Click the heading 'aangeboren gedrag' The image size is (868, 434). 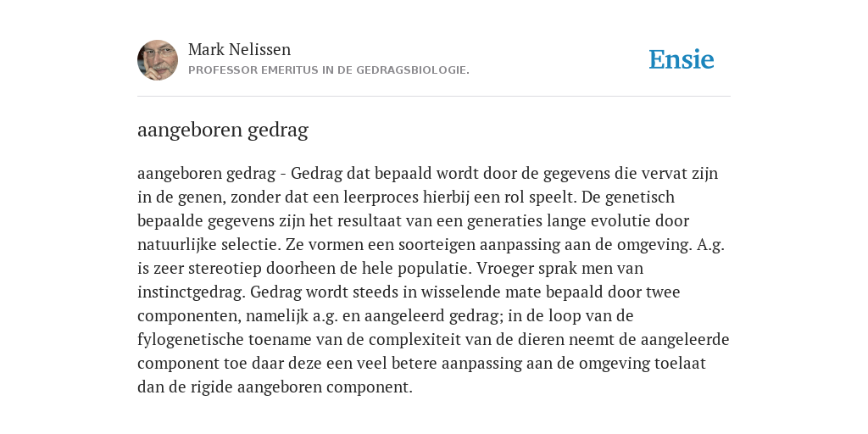click(x=223, y=130)
